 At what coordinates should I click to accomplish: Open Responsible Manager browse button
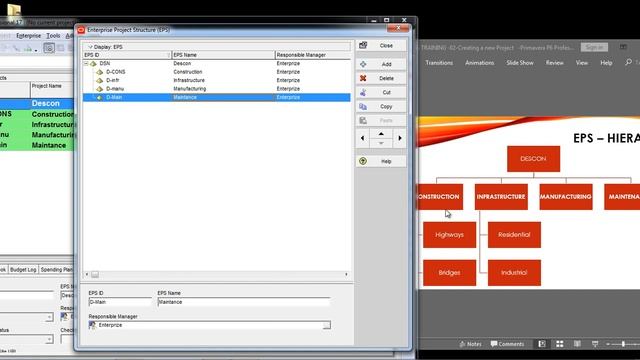(327, 325)
